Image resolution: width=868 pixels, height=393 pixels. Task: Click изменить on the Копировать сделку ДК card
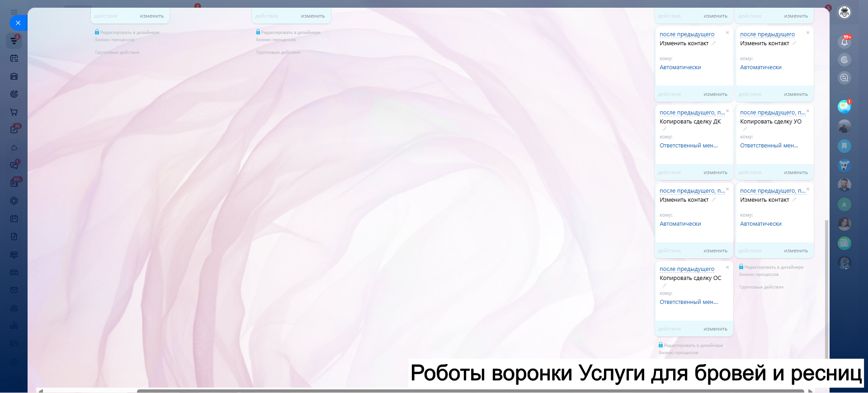click(x=716, y=173)
